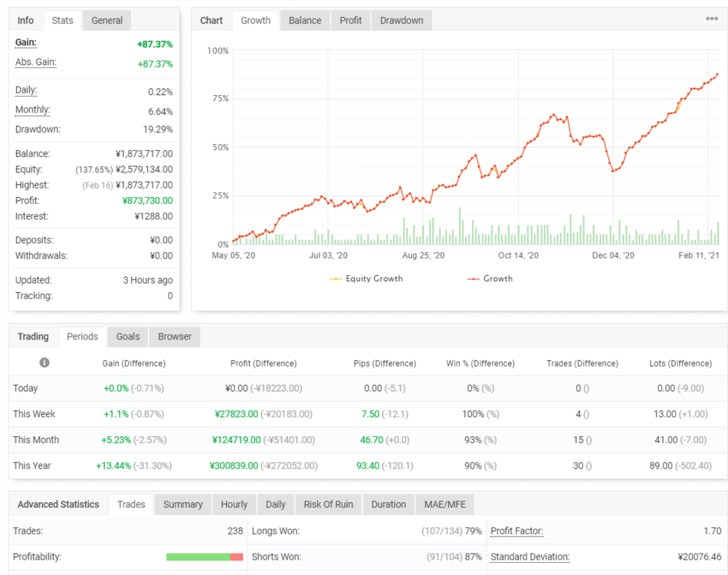The height and width of the screenshot is (575, 728).
Task: Switch to the MAE/MFE tab
Action: 444,504
